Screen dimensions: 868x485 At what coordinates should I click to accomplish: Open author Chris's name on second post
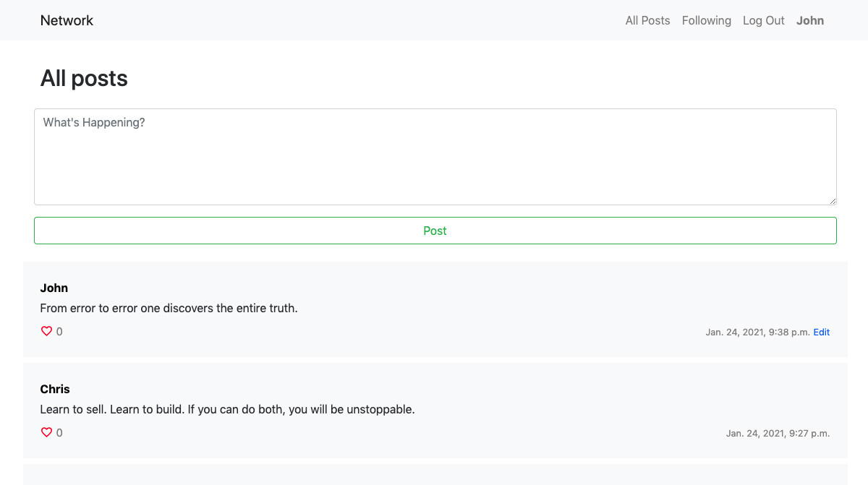(55, 390)
